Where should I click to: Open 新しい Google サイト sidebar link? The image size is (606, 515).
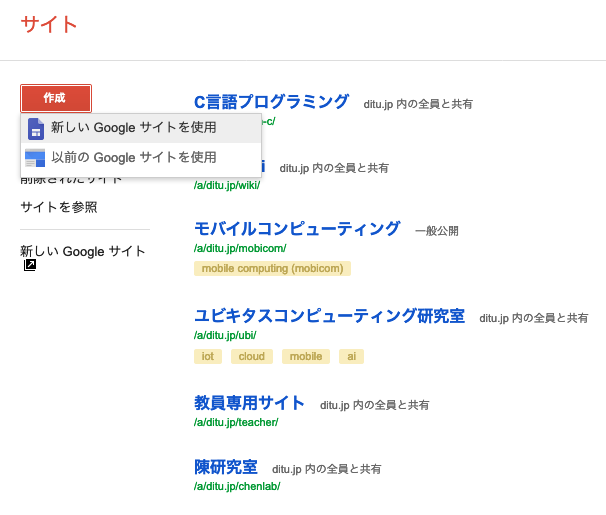coord(83,252)
